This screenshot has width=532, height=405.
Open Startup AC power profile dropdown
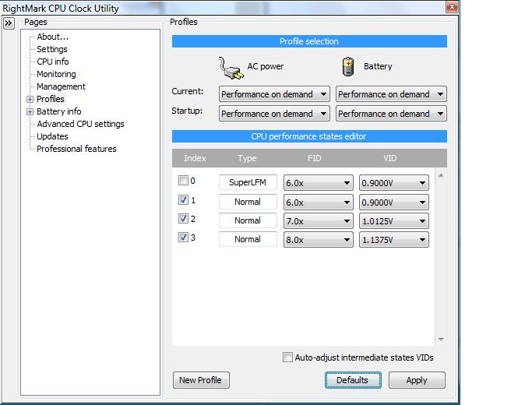pyautogui.click(x=274, y=114)
